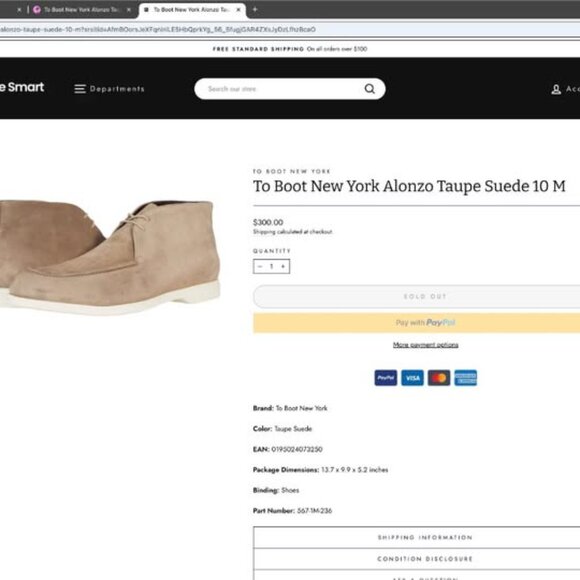Select the $300.00 price

[268, 222]
